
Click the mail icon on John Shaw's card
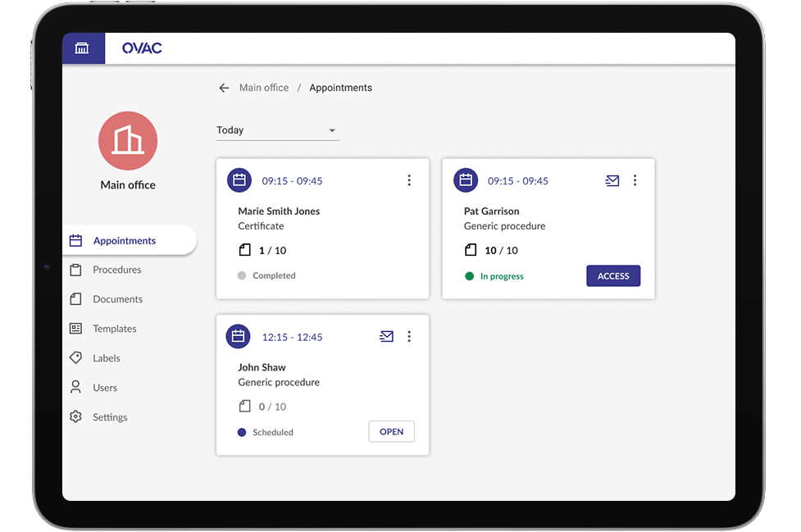pyautogui.click(x=386, y=336)
